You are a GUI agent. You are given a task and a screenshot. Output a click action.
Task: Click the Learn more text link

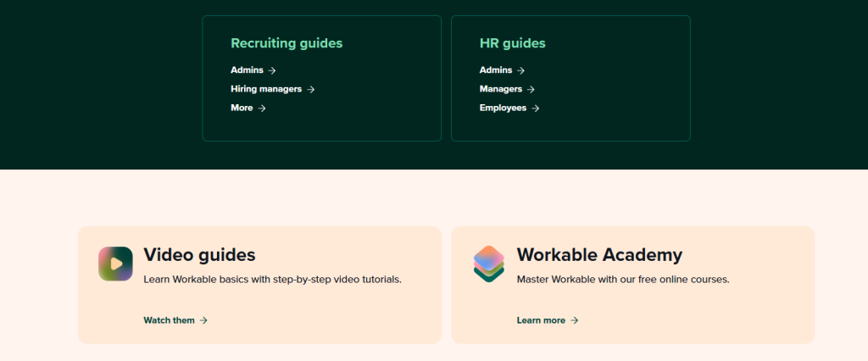point(541,320)
